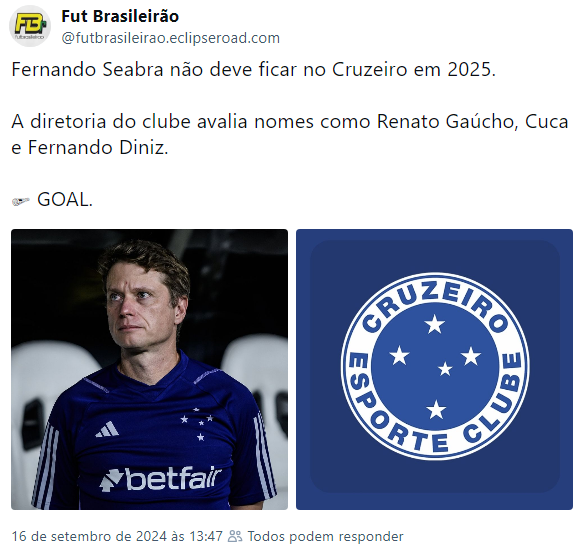Viewport: 588px width, 550px height.
Task: Open the Fut Brasileirão display name
Action: [x=120, y=16]
